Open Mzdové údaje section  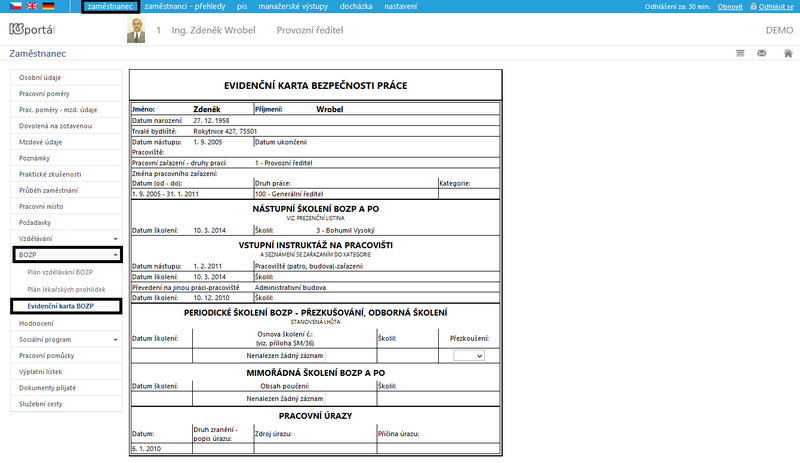pyautogui.click(x=66, y=142)
